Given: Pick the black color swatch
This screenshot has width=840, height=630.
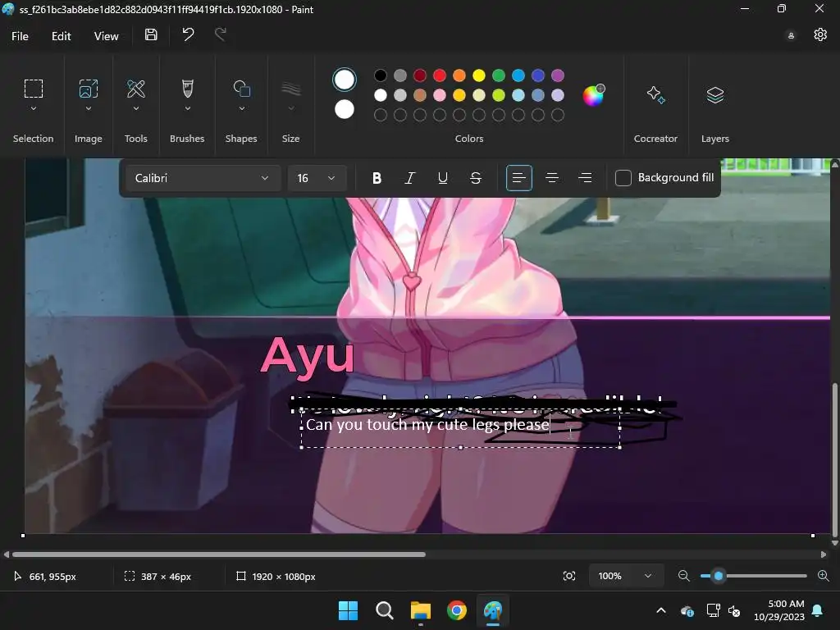Looking at the screenshot, I should pos(381,75).
